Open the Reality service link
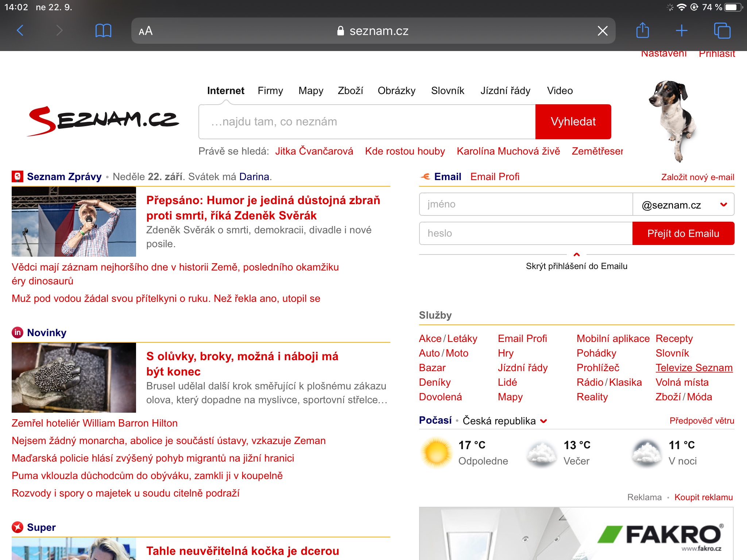 [592, 397]
